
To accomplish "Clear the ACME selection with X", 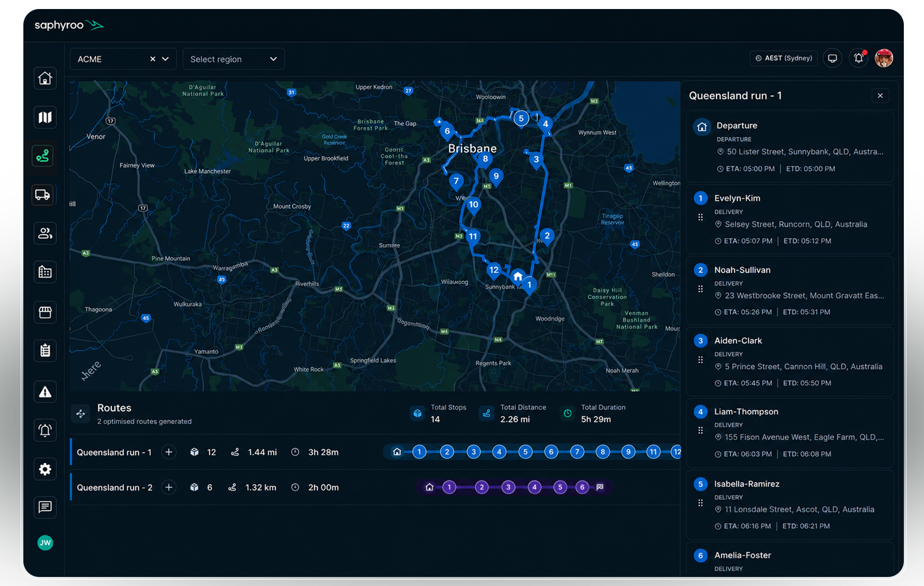I will point(153,59).
